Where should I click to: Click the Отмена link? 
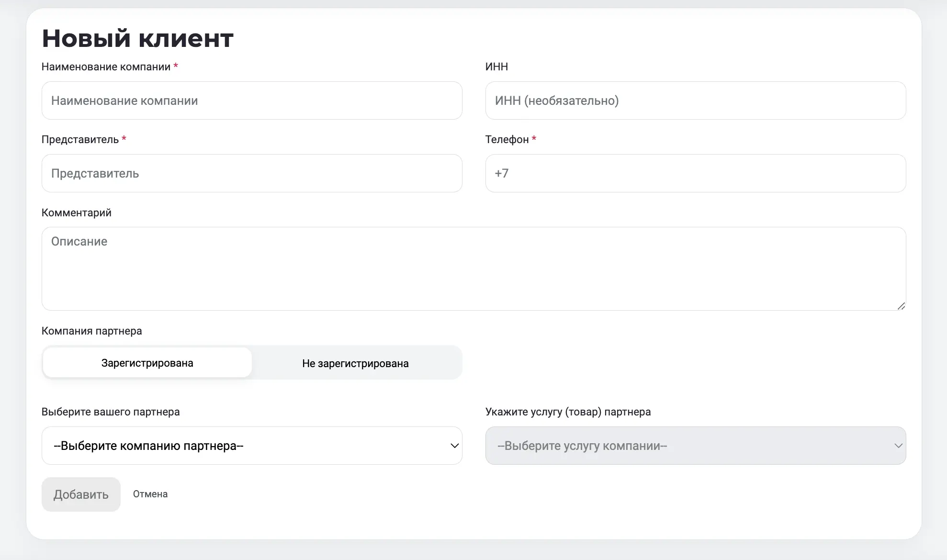click(150, 494)
